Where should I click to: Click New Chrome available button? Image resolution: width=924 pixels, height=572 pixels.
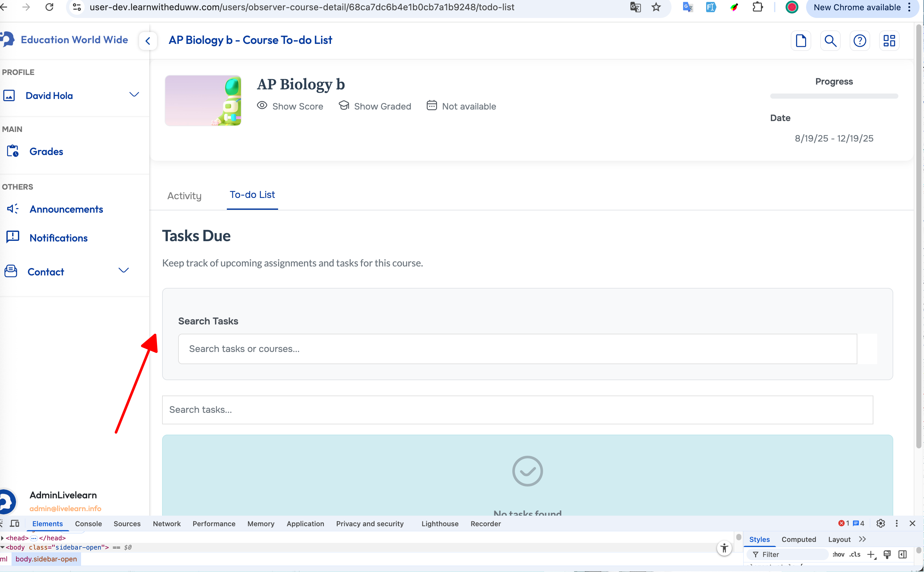point(857,8)
